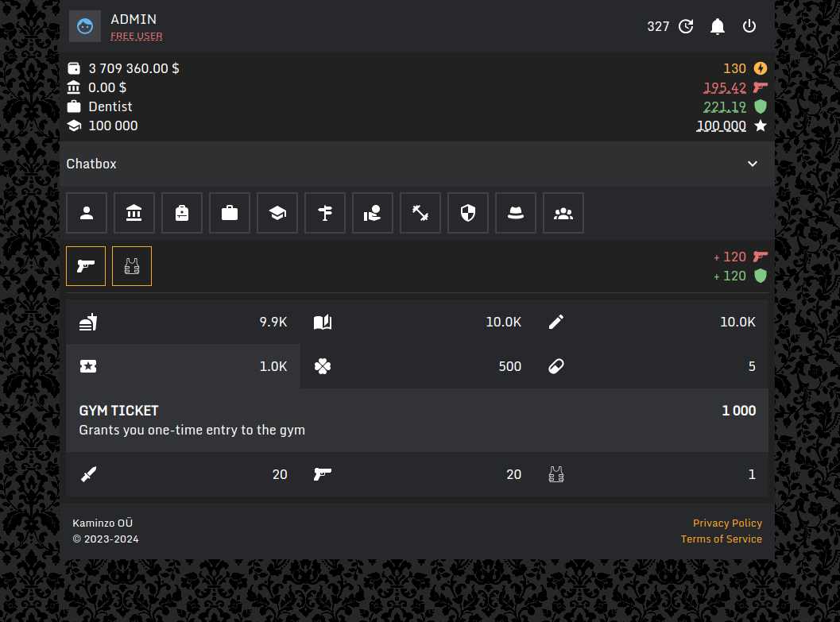Open the half-shield security icon
Viewport: 840px width, 622px height.
pos(468,213)
